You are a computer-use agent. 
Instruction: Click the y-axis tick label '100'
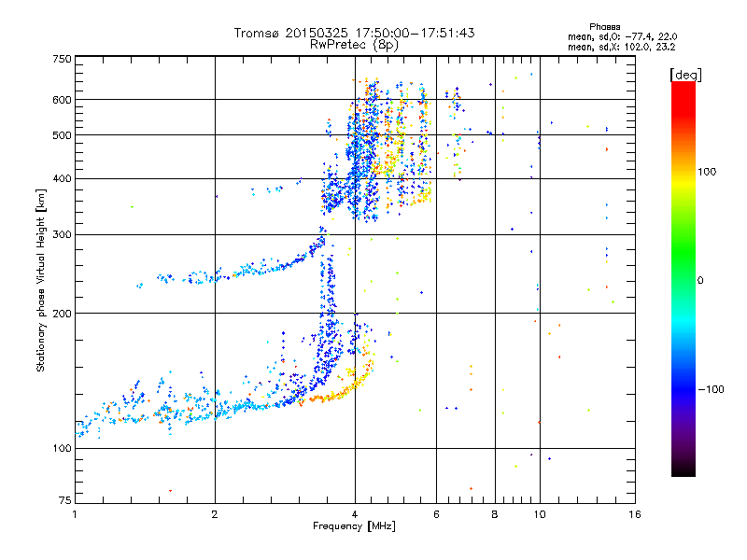point(62,449)
